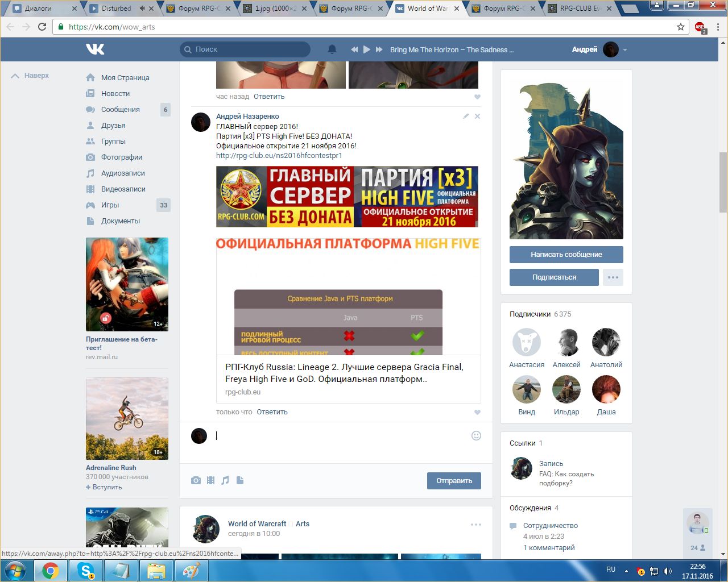Open the notifications bell
Image resolution: width=728 pixels, height=582 pixels.
coord(332,49)
